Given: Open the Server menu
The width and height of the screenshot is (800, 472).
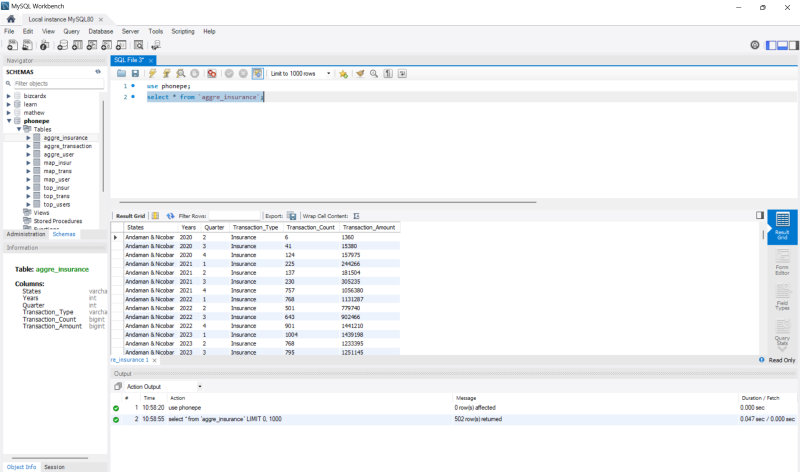Looking at the screenshot, I should 130,31.
